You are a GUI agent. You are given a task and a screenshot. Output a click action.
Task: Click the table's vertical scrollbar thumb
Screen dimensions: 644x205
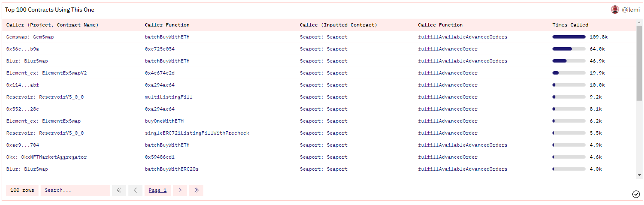pos(639,63)
